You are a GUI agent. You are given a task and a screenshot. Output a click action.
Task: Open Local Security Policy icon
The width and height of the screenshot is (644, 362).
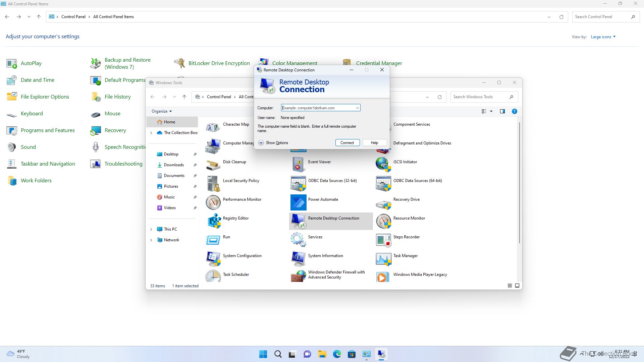tap(213, 184)
